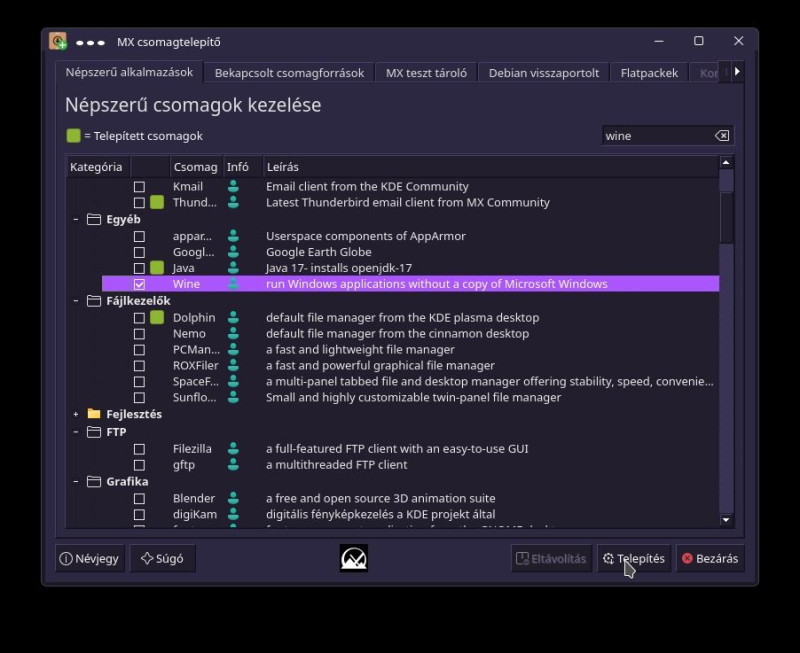Sort by the Kategória column header

99,167
